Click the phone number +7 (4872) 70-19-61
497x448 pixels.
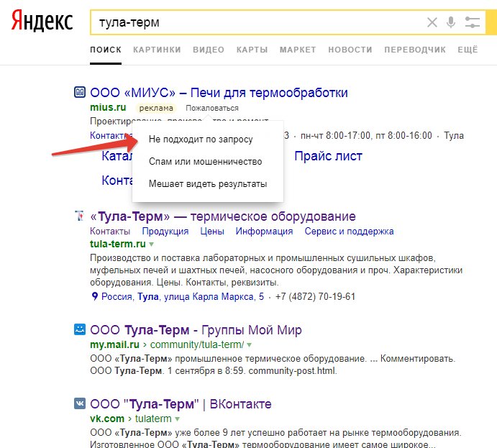pos(315,296)
